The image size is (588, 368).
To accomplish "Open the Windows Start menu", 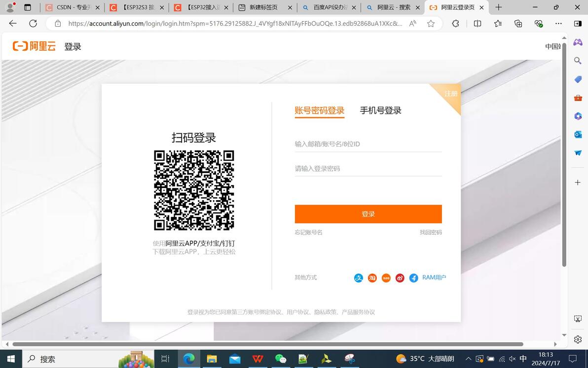I will pyautogui.click(x=11, y=359).
